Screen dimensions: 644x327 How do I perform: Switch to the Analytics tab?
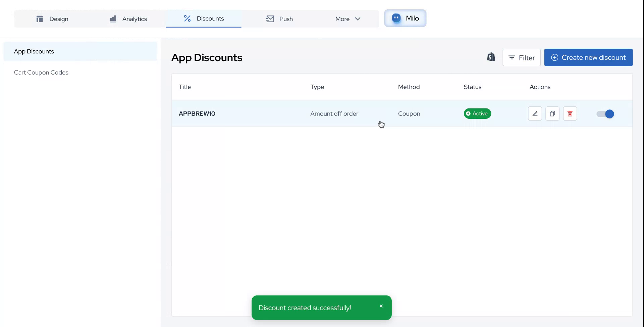[x=128, y=19]
